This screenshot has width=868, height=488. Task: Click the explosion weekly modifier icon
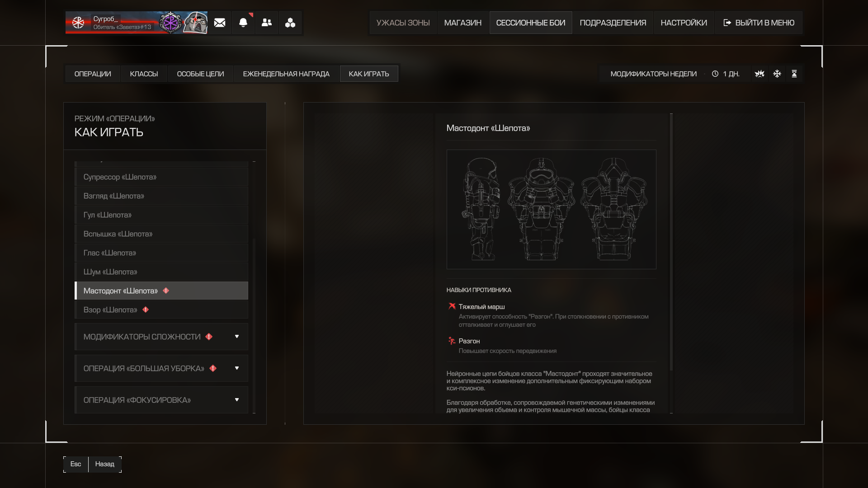coord(759,74)
